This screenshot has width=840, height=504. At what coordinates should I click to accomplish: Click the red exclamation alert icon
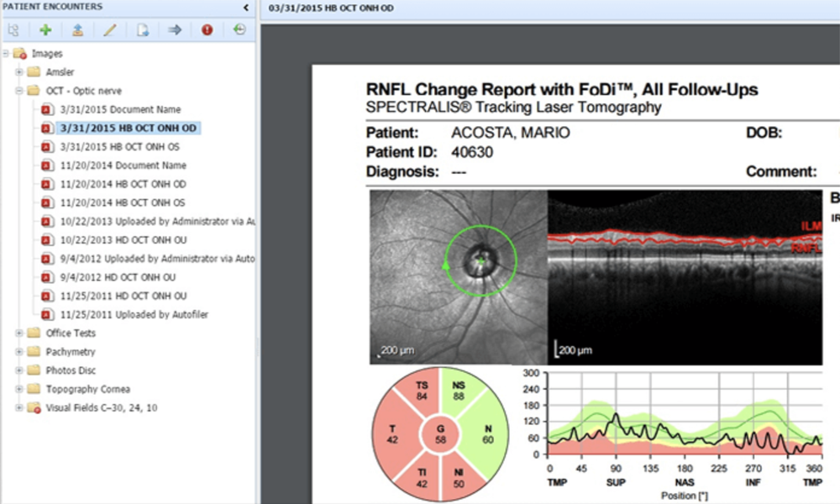point(207,30)
